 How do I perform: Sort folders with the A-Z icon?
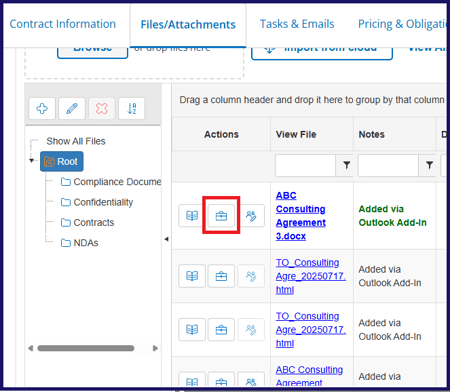pos(132,108)
